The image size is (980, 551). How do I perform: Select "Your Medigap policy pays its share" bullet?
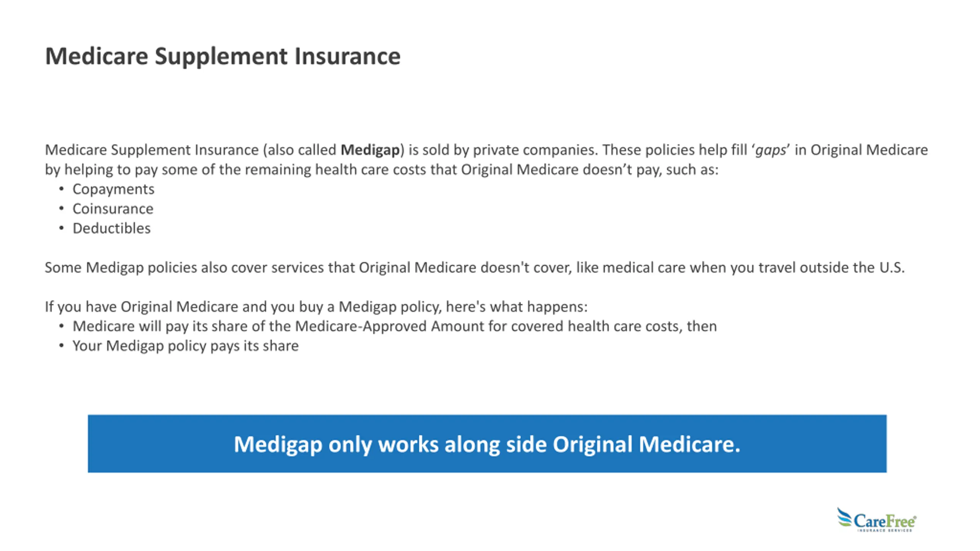tap(185, 346)
